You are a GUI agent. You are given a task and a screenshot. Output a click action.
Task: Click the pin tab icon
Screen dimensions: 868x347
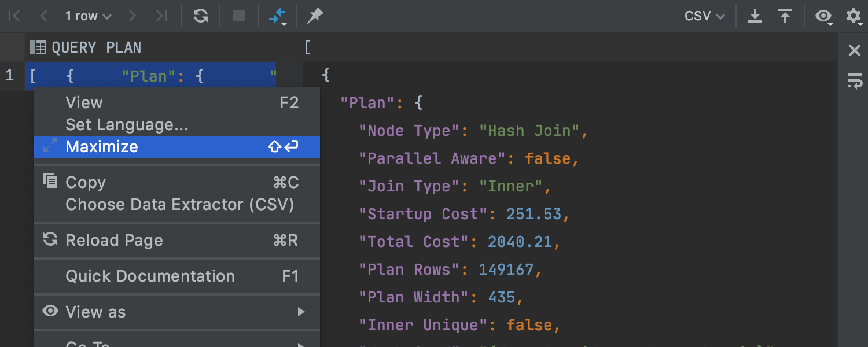[x=315, y=16]
